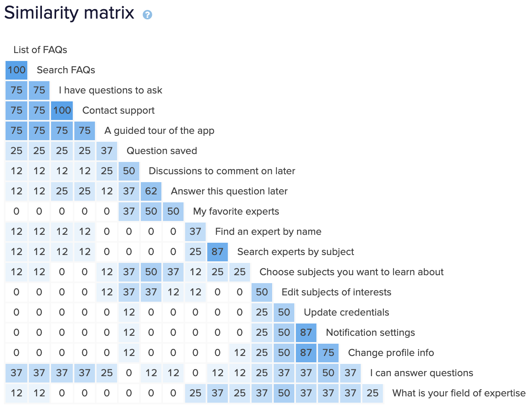Click the 50 cell in Edit subjects row
The image size is (532, 411).
(x=262, y=292)
